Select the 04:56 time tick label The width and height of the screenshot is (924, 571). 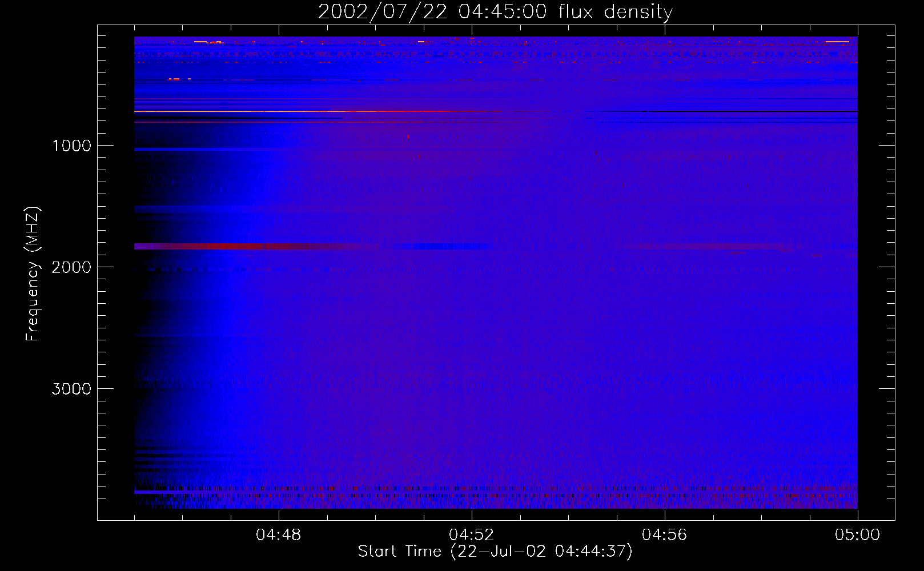[665, 535]
